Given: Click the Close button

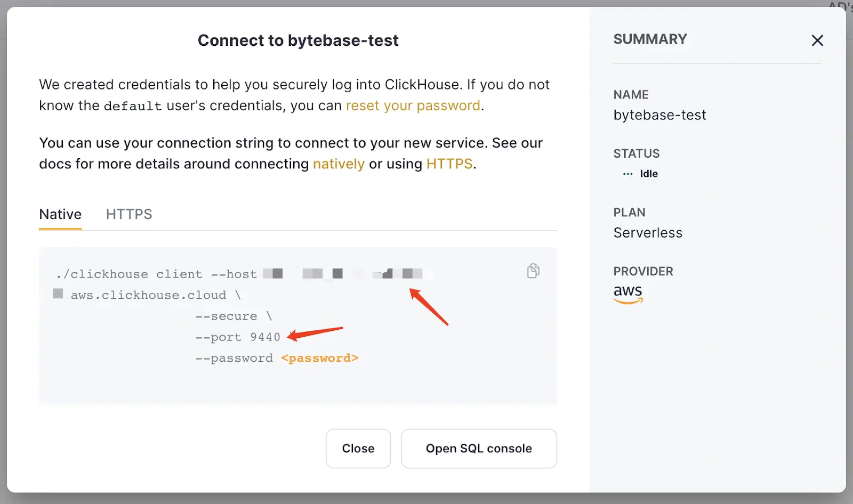Looking at the screenshot, I should coord(358,449).
